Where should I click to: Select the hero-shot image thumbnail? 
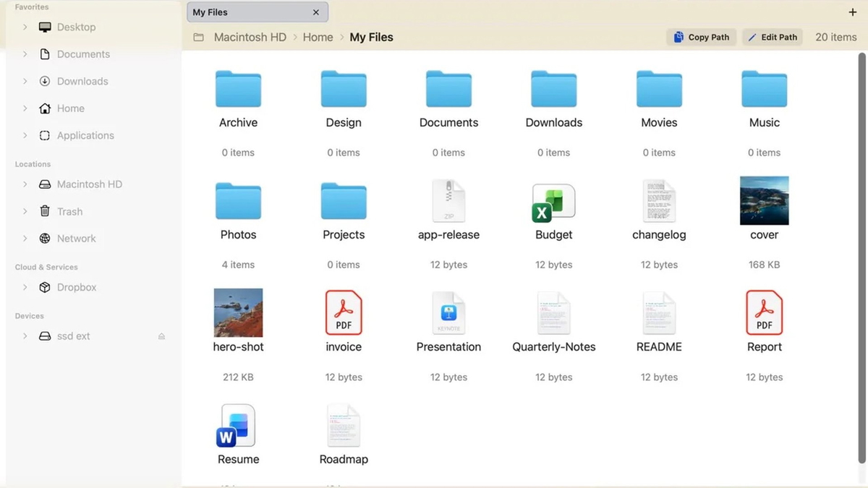pyautogui.click(x=238, y=312)
